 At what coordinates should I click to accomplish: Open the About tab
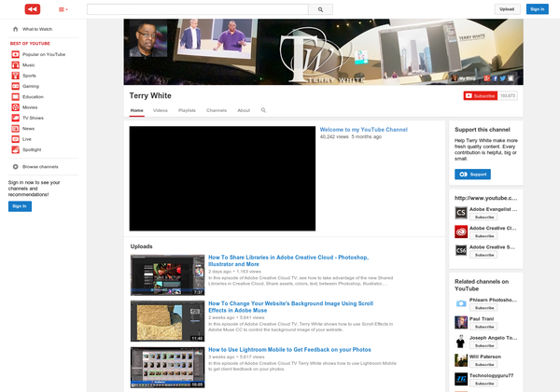pos(244,110)
